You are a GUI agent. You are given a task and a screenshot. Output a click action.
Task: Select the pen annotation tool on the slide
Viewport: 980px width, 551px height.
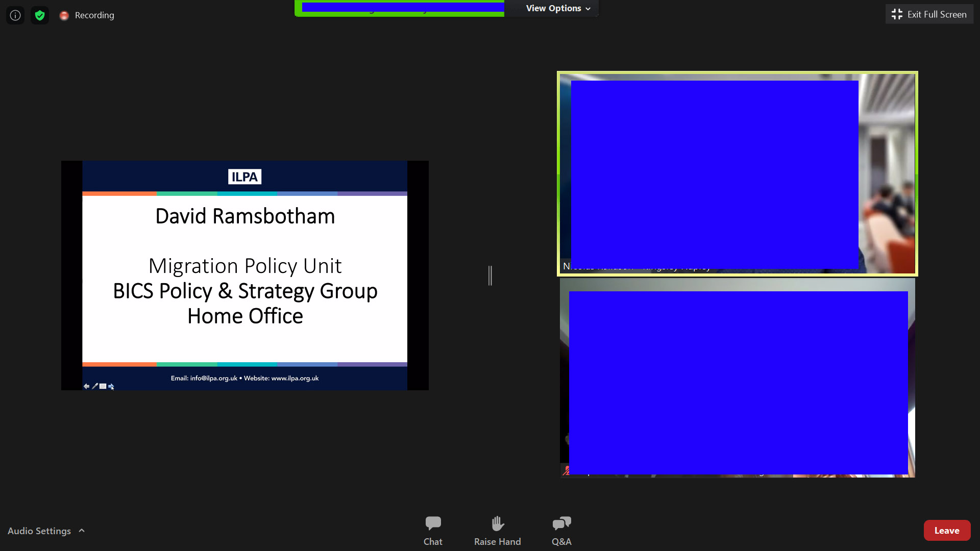94,386
